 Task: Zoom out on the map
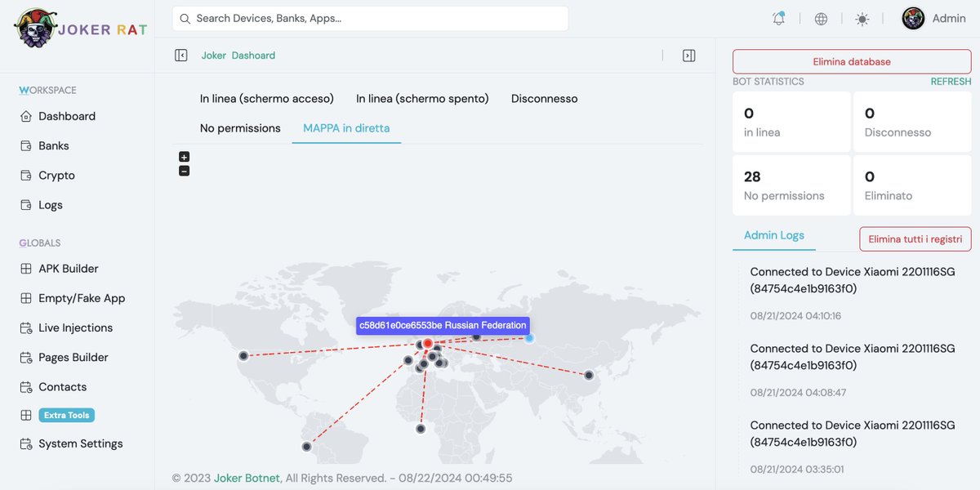tap(184, 171)
